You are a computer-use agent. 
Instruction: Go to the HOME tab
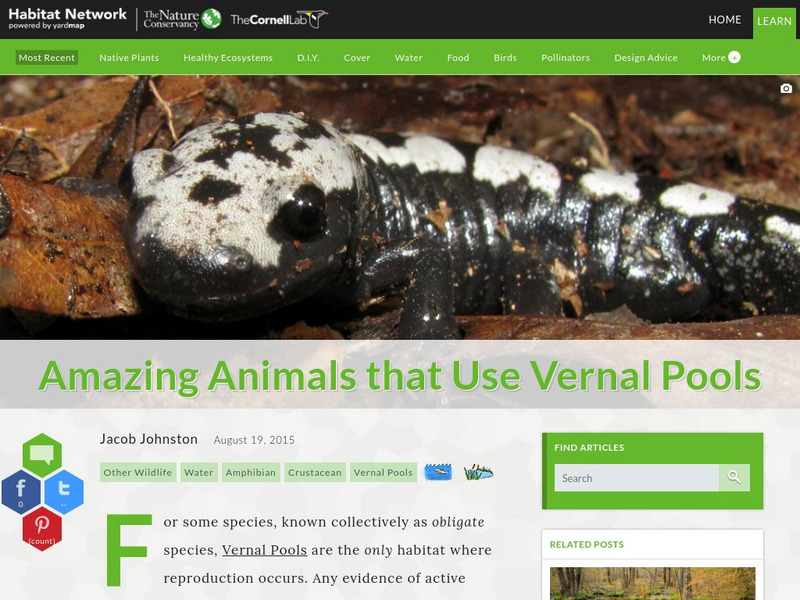[724, 19]
